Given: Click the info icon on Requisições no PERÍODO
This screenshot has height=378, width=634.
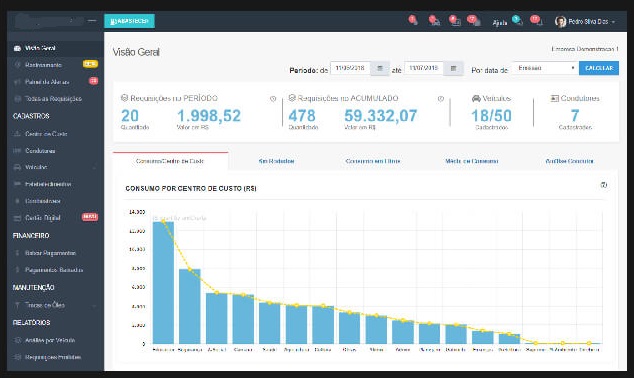Looking at the screenshot, I should tap(273, 99).
